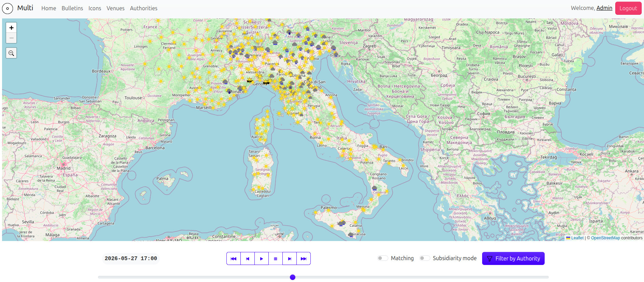Screen dimensions: 644x282
Task: Enable the Matching switch
Action: point(383,258)
